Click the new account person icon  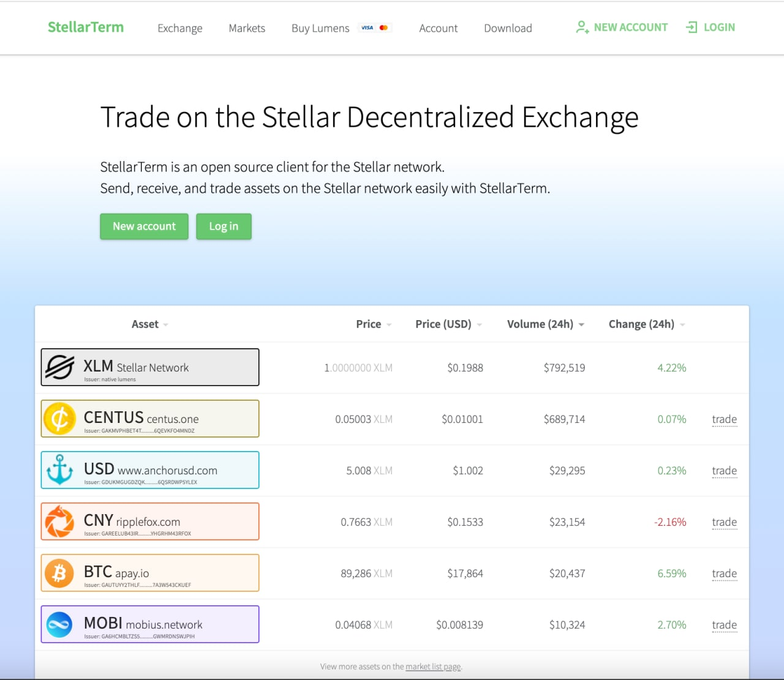point(582,28)
